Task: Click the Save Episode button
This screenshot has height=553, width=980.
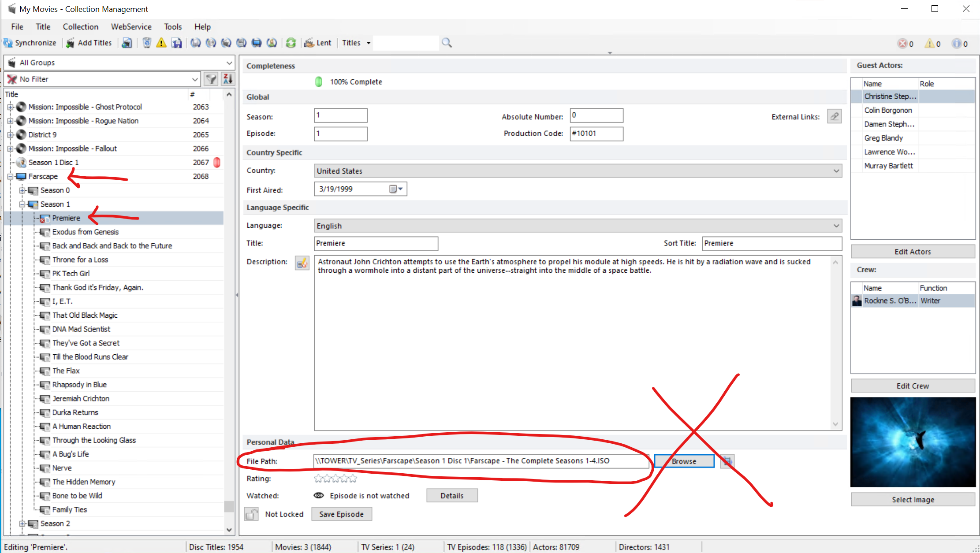Action: coord(341,514)
